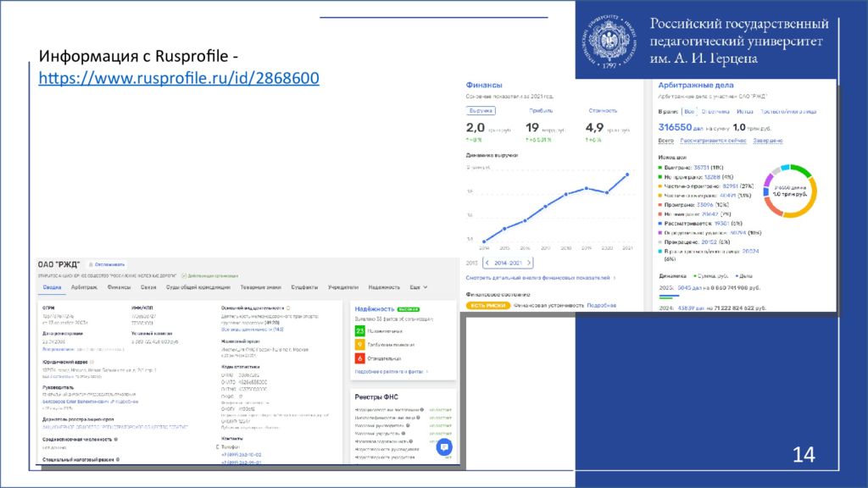
Task: Open Подробнее о рейтинге и фактах link
Action: pos(389,372)
